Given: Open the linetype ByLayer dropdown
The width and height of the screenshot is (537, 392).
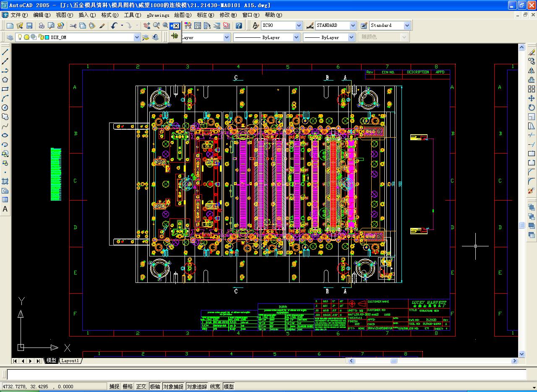Looking at the screenshot, I should click(296, 37).
